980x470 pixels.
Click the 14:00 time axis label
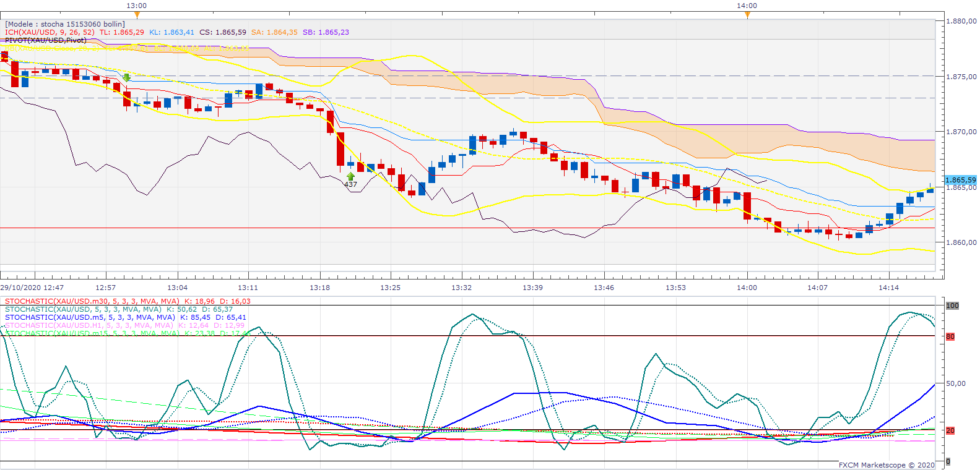pos(747,288)
